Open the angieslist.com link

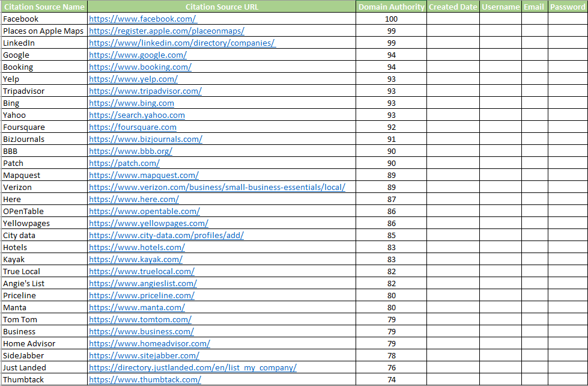143,283
